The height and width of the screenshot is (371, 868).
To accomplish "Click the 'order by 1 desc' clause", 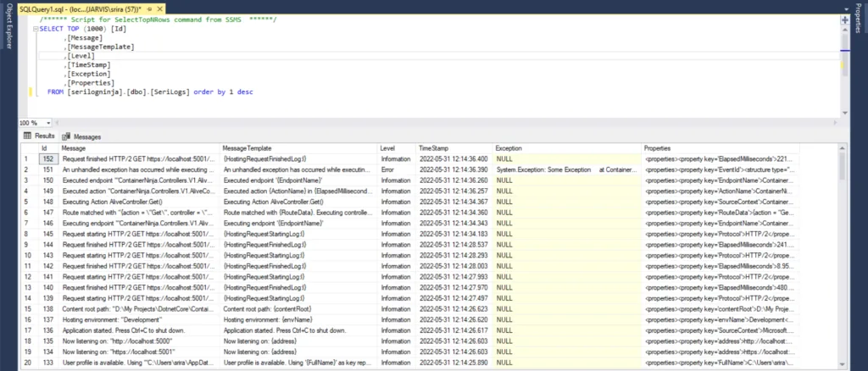I will pos(223,91).
